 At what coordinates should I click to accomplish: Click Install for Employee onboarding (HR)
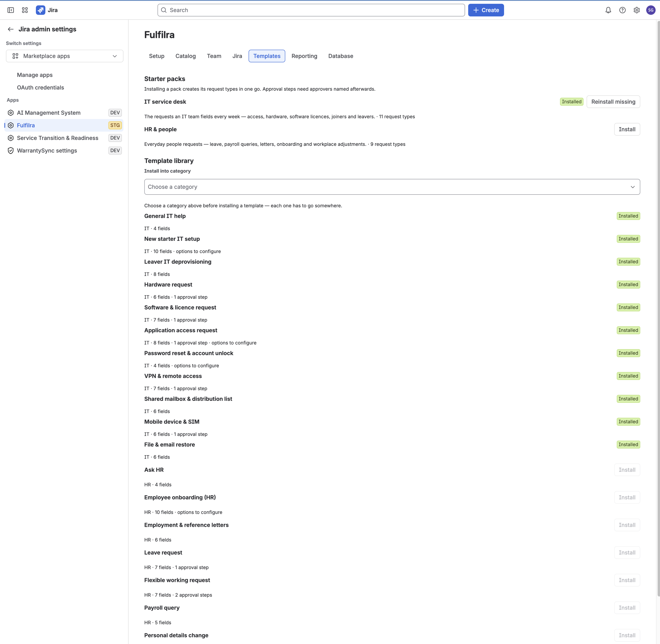627,497
